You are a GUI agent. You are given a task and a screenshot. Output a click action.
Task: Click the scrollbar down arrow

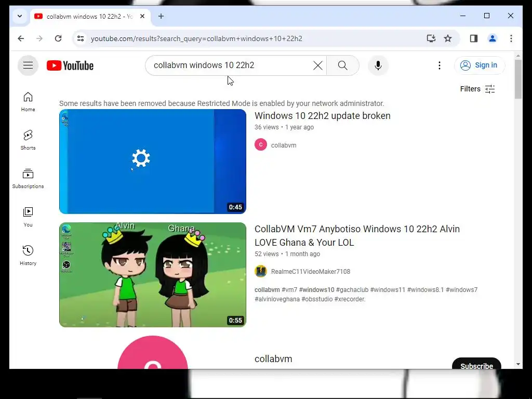pos(518,364)
